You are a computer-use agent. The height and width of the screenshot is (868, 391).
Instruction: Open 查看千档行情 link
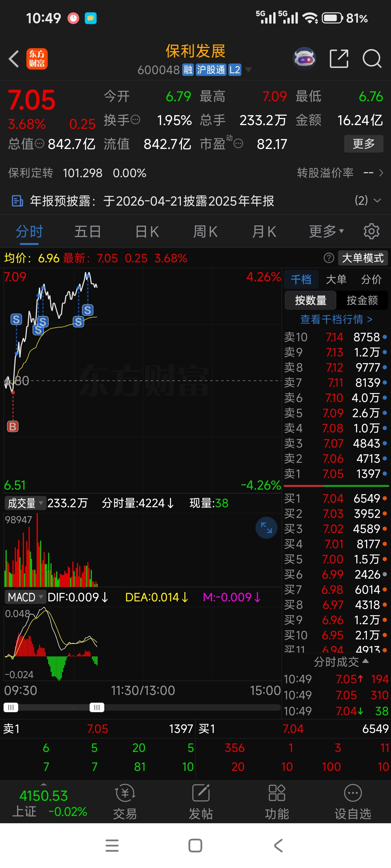pos(336,319)
